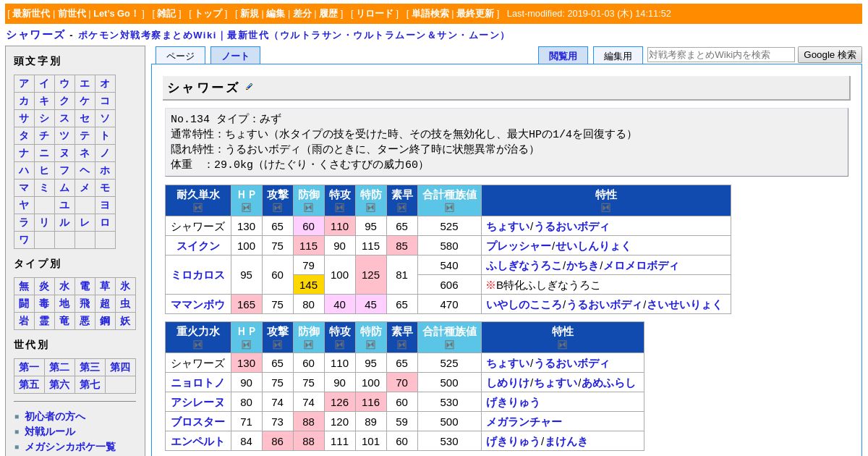Screen dimensions: 868x456
Task: Open the 妖 type link in タイプ別
Action: pos(125,321)
